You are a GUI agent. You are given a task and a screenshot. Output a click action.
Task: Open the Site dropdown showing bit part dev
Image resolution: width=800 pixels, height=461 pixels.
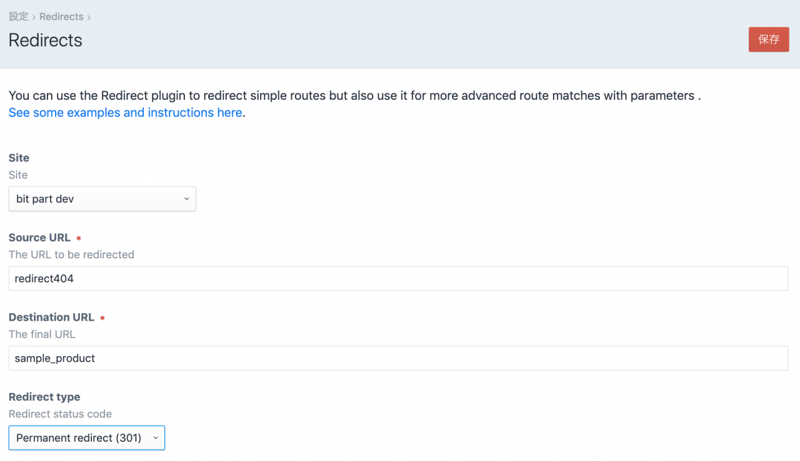pos(101,199)
